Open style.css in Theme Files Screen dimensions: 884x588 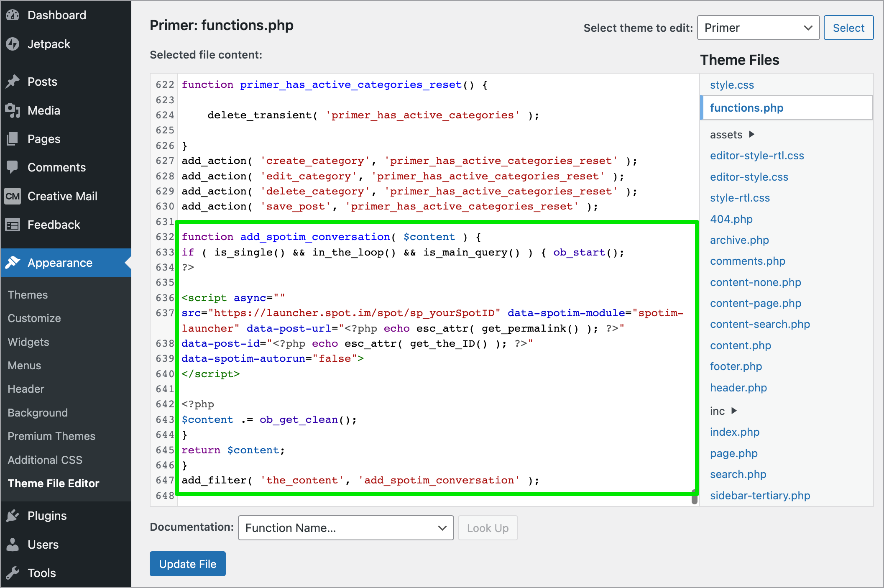(x=732, y=85)
